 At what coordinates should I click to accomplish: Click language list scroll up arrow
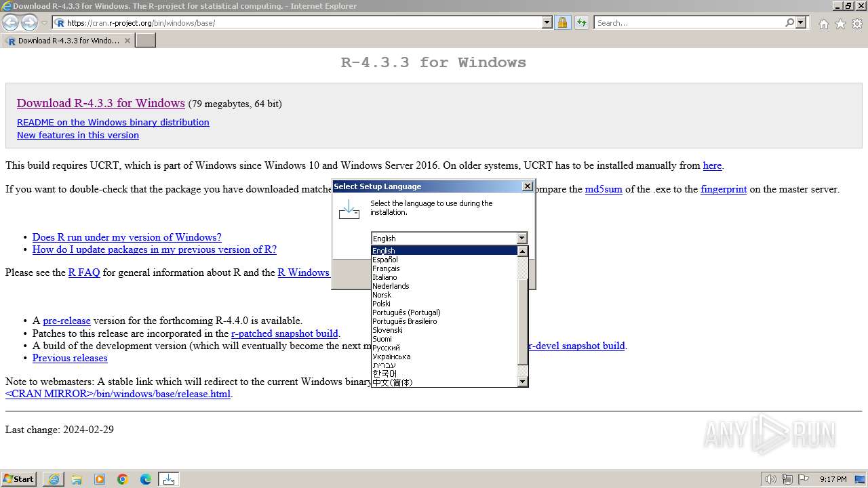(522, 251)
